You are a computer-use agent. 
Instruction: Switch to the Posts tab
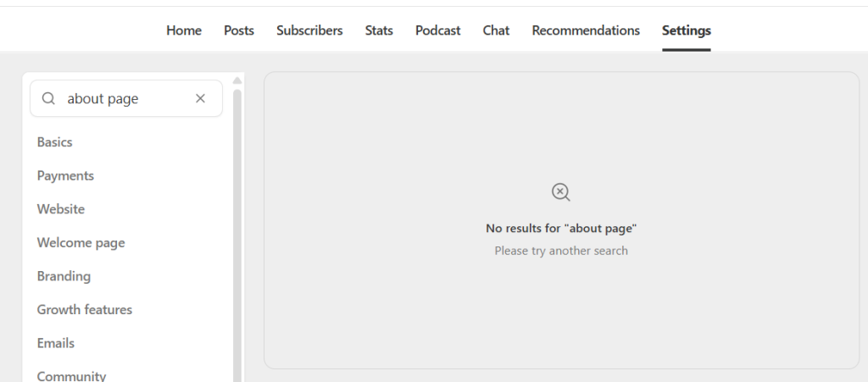click(238, 30)
